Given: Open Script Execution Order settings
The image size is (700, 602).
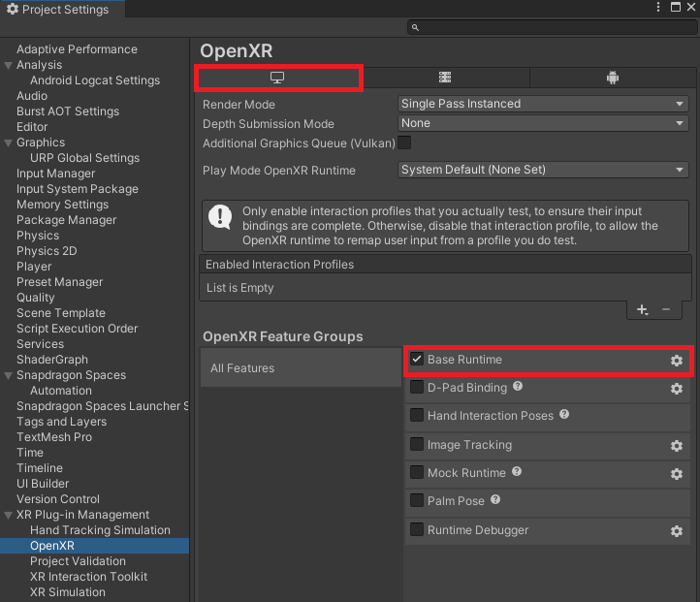Looking at the screenshot, I should pyautogui.click(x=77, y=329).
